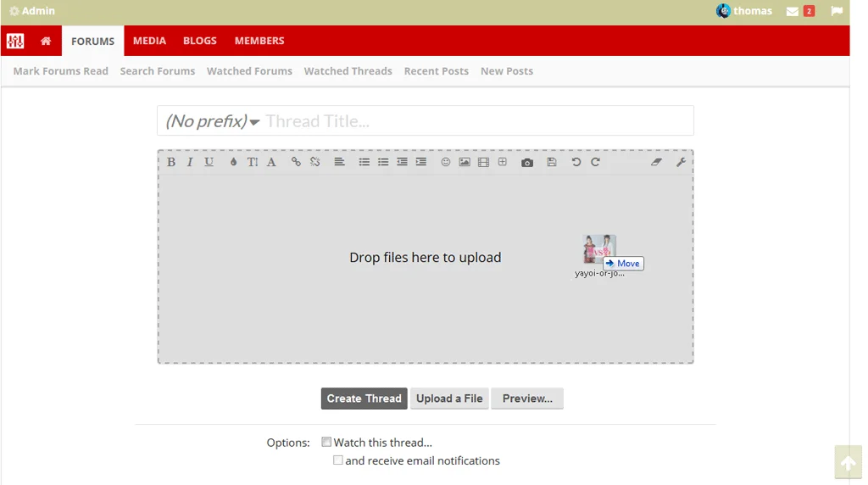This screenshot has width=868, height=485.
Task: Open alerts flag icon
Action: tap(837, 11)
